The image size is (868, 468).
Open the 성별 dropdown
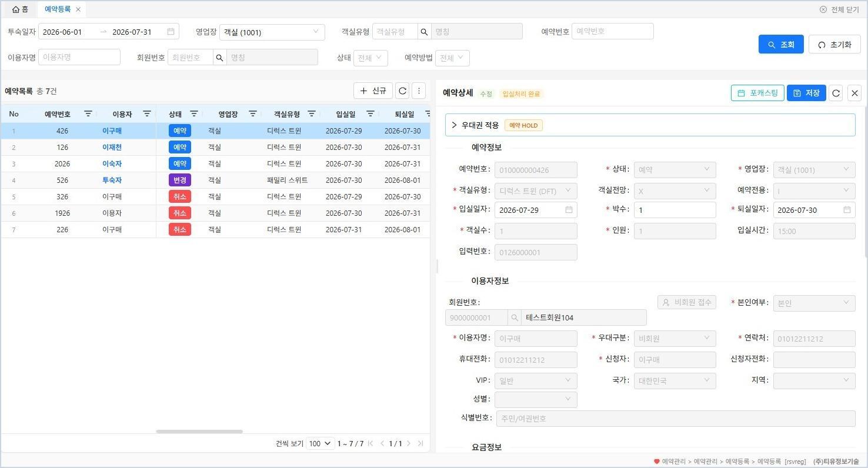click(536, 399)
